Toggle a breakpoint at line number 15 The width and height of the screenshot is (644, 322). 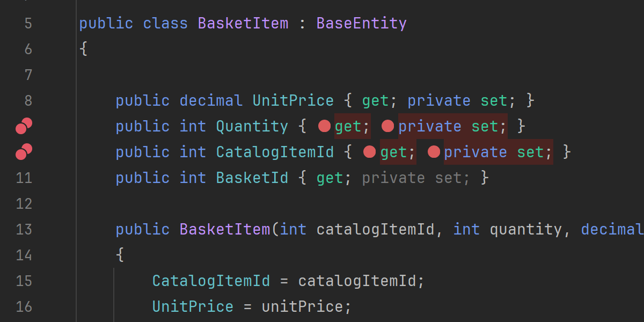click(24, 281)
